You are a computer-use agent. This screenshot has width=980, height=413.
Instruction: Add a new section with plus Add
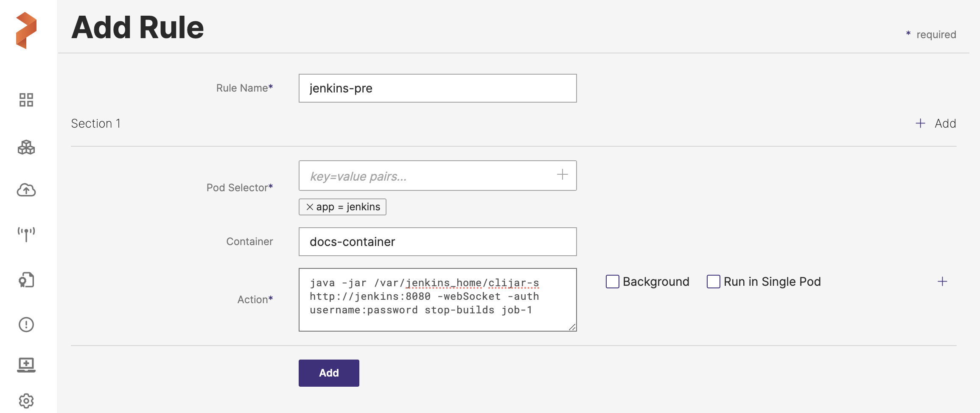(935, 123)
